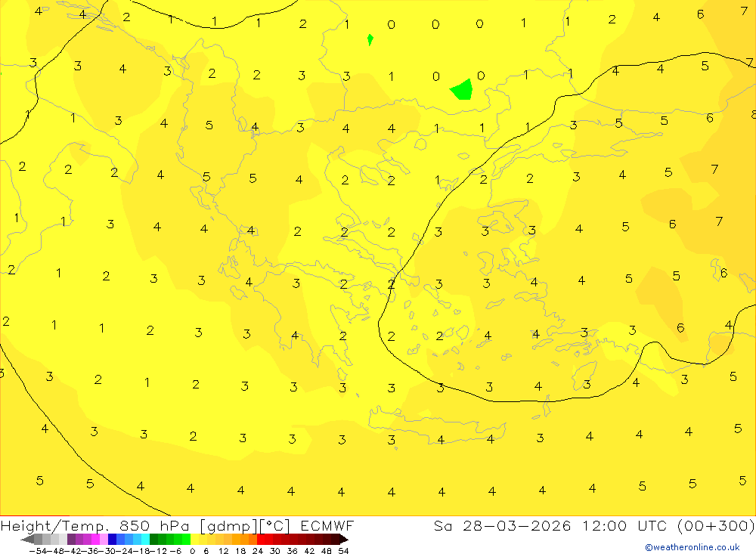
Task: Pick the bright yellow 0°C legend swatch
Action: (195, 539)
